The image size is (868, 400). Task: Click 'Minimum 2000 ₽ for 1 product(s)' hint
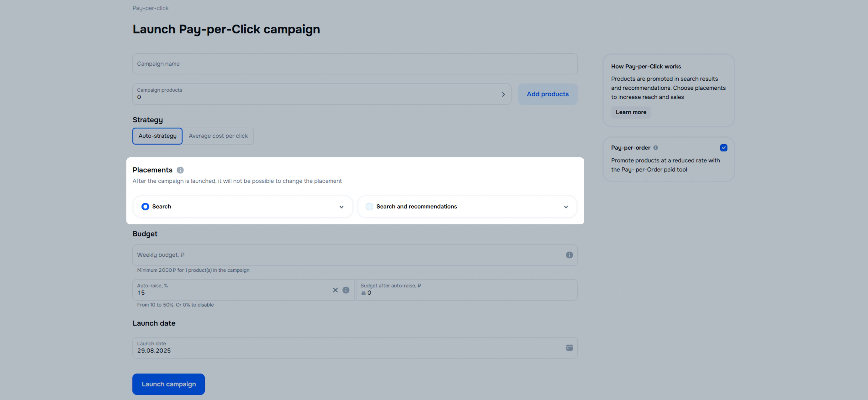pos(193,270)
